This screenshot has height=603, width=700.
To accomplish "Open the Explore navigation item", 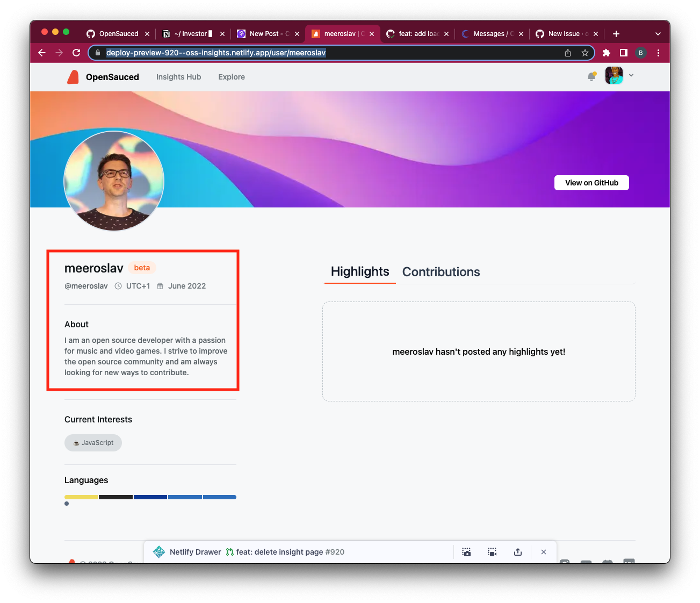I will coord(231,77).
